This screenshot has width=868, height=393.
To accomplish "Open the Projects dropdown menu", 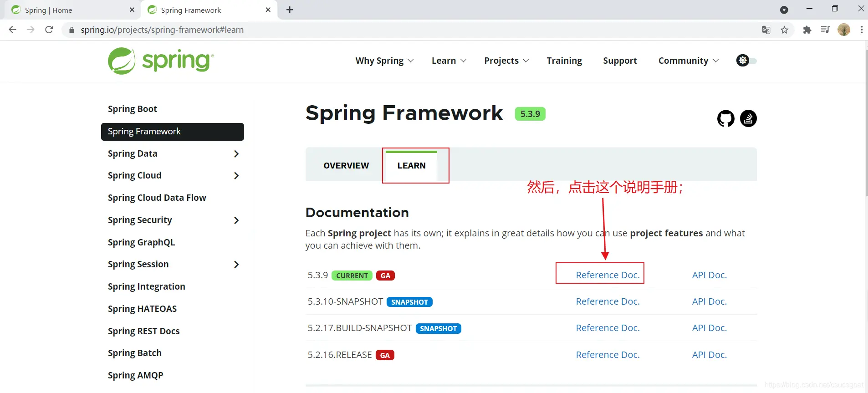I will [506, 61].
